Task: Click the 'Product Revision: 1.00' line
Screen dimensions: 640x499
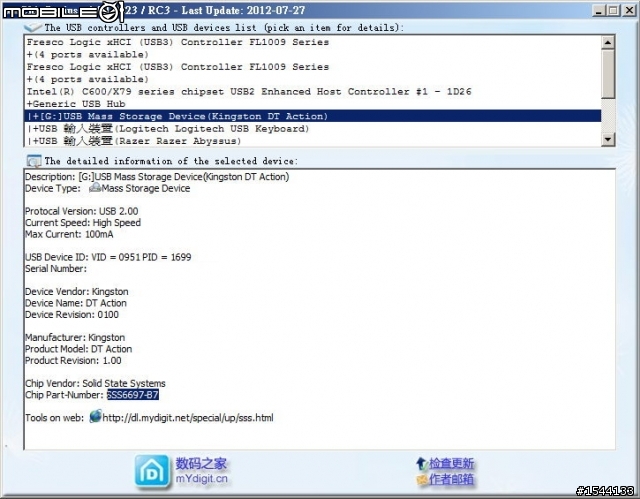Action: click(73, 361)
